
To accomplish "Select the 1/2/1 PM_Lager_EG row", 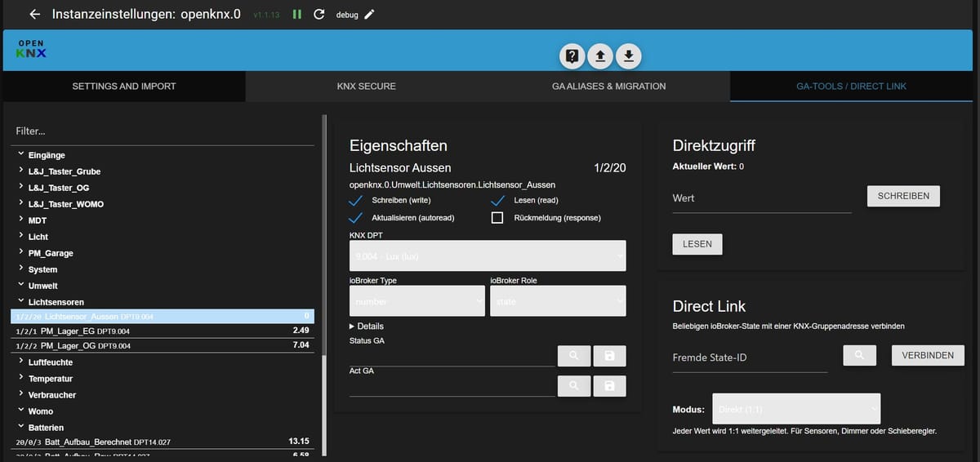I will (163, 331).
